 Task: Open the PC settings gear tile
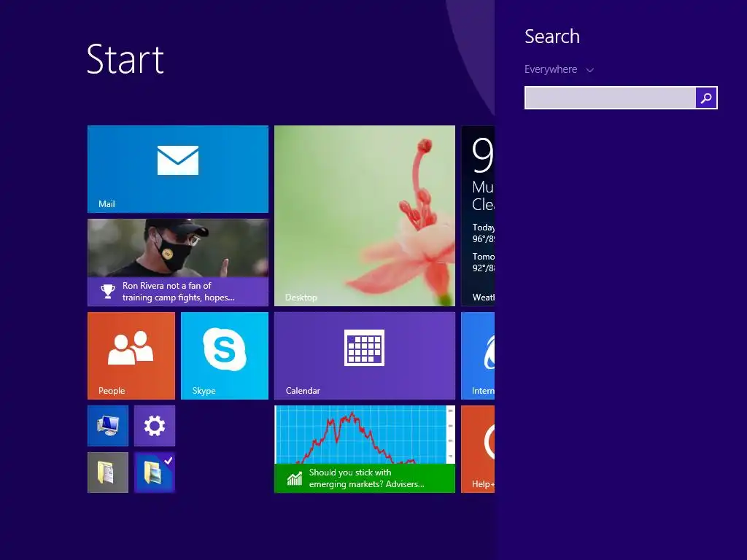tap(155, 426)
